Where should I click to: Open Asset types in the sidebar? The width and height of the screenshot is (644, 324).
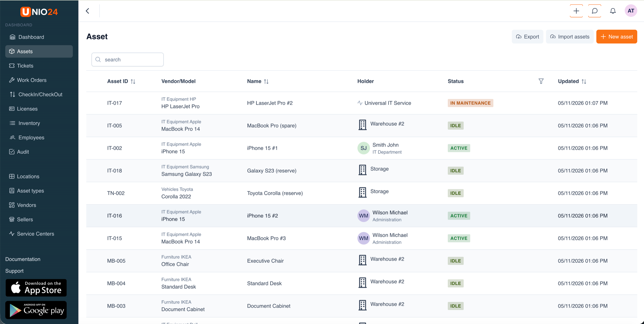coord(39,191)
